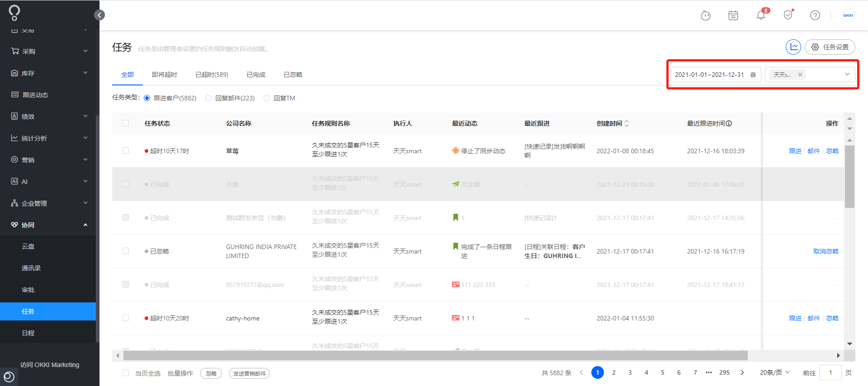
Task: Click the 最近跟进时间 info icon
Action: [729, 123]
